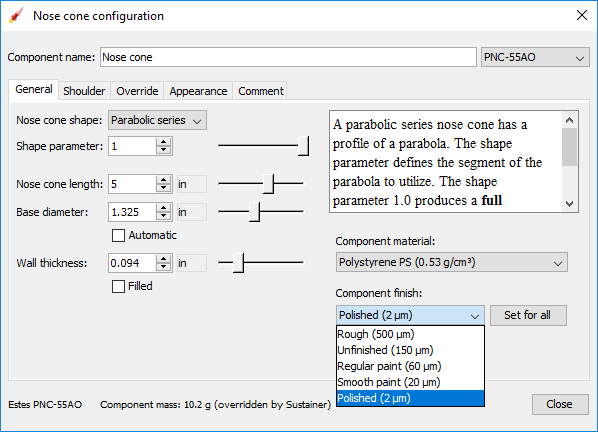Open the Component material dropdown
The width and height of the screenshot is (598, 432).
point(452,262)
